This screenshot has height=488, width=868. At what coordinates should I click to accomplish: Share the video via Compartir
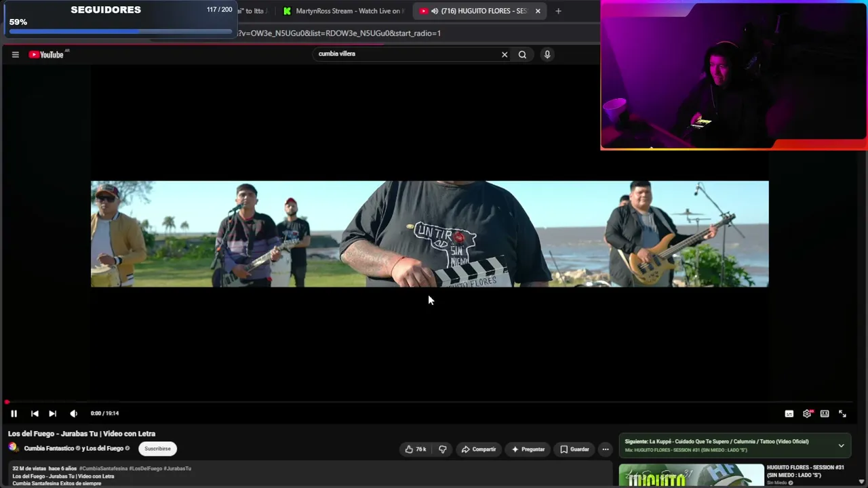(479, 449)
